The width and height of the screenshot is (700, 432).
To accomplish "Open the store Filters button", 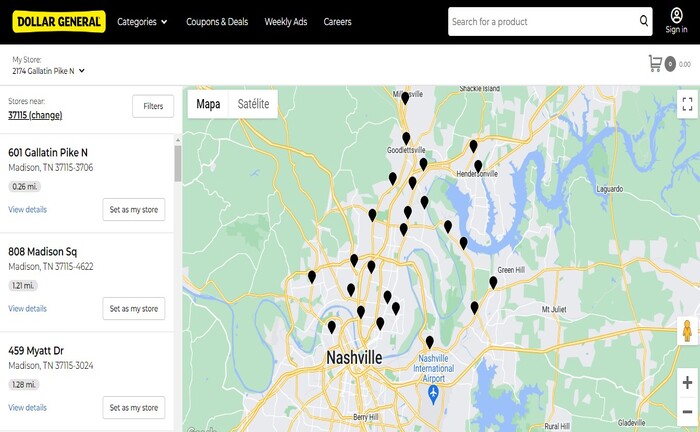I will (153, 106).
